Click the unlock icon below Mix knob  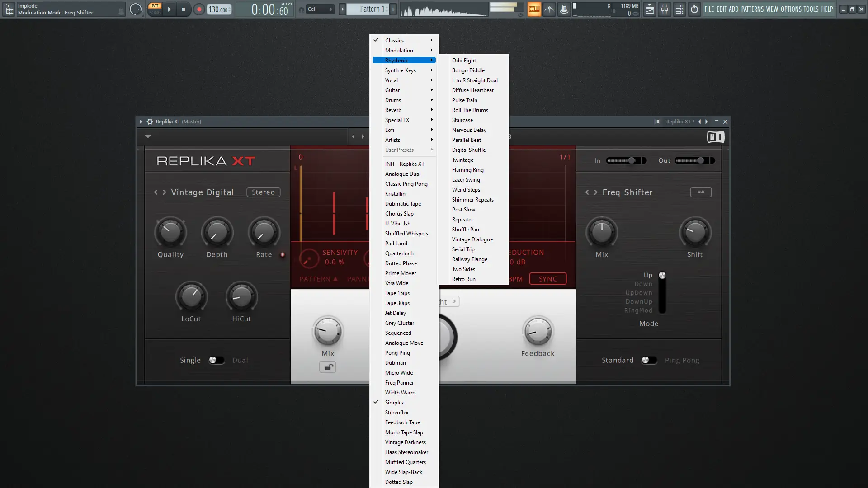[x=328, y=367]
